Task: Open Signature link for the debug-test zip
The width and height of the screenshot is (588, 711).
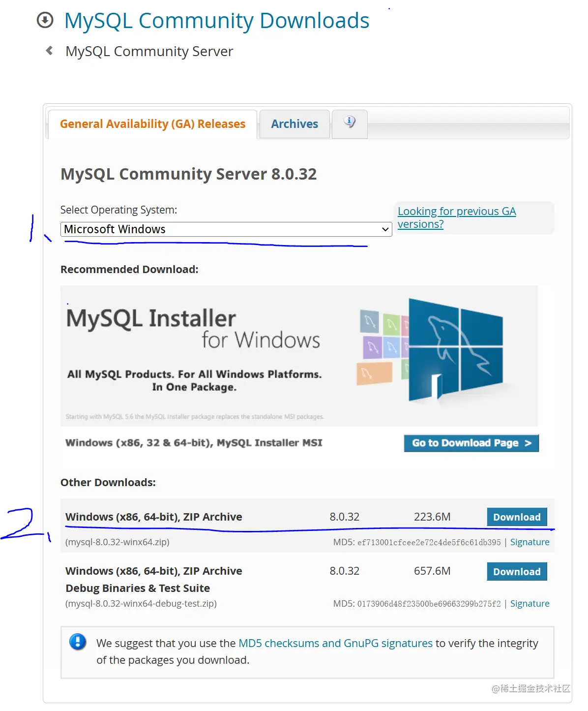Action: pyautogui.click(x=529, y=604)
